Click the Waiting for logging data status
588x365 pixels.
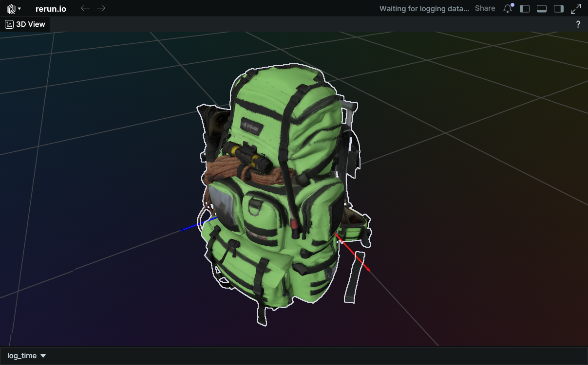coord(424,8)
